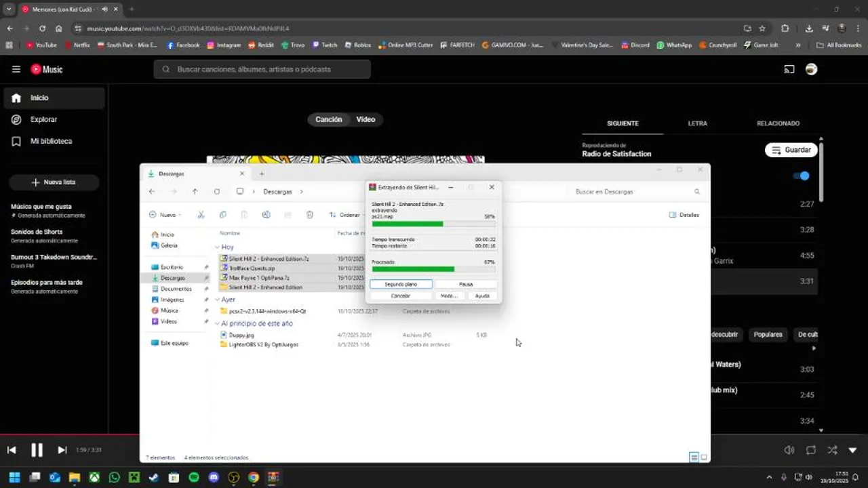The height and width of the screenshot is (488, 868).
Task: Open the SIGUIENTE tab
Action: pos(623,123)
